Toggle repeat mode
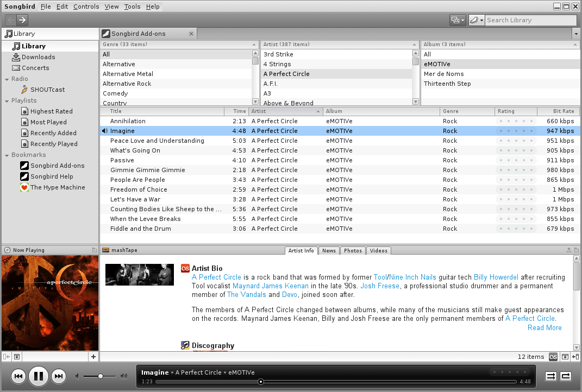The image size is (582, 392). pos(566,376)
